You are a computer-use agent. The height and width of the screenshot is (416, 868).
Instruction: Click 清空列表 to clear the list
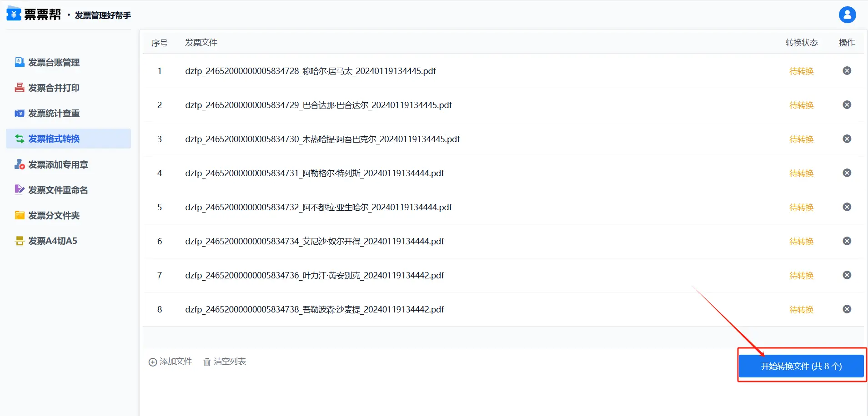(225, 362)
